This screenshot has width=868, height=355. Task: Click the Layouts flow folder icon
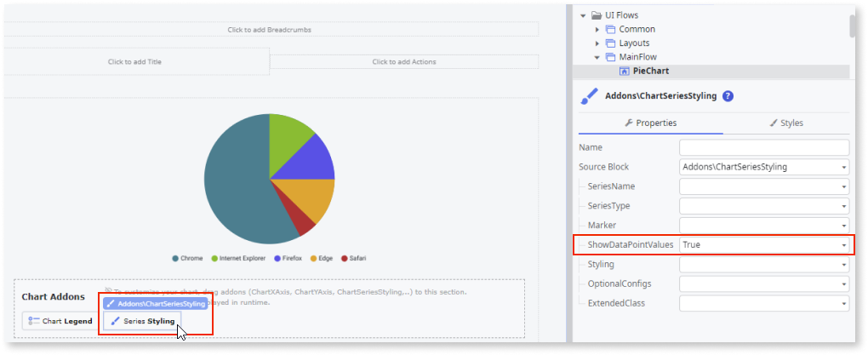tap(610, 43)
